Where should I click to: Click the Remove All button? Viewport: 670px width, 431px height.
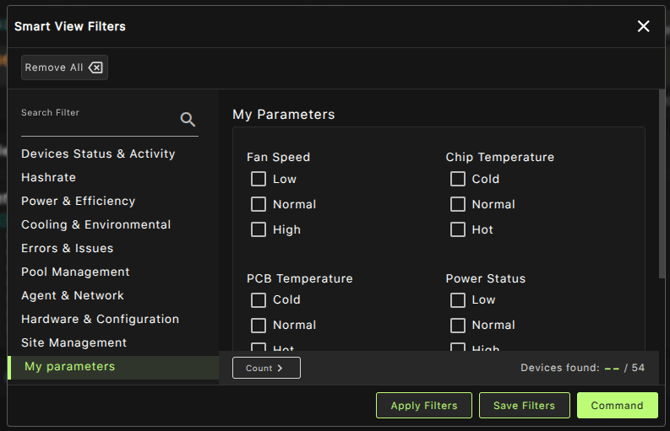pos(64,67)
